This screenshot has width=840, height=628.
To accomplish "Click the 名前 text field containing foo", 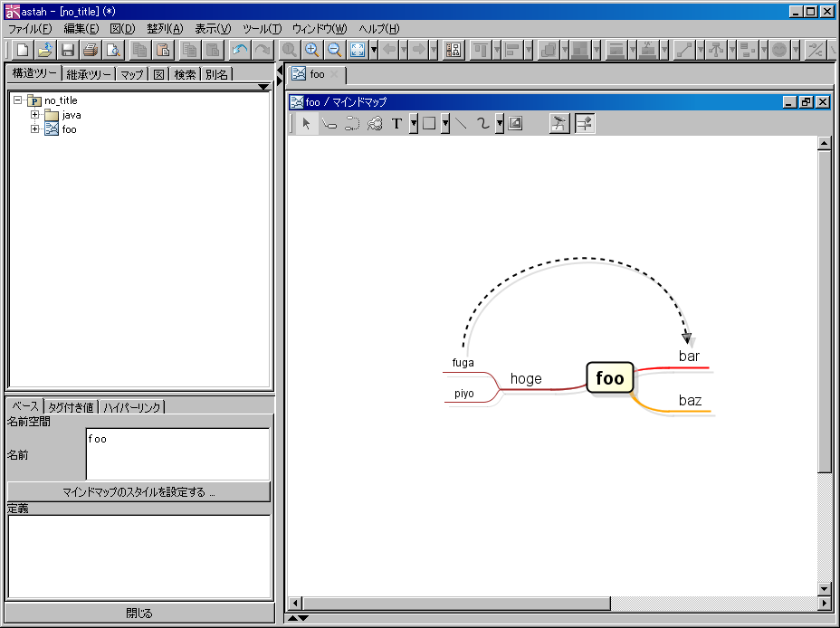I will (x=177, y=454).
